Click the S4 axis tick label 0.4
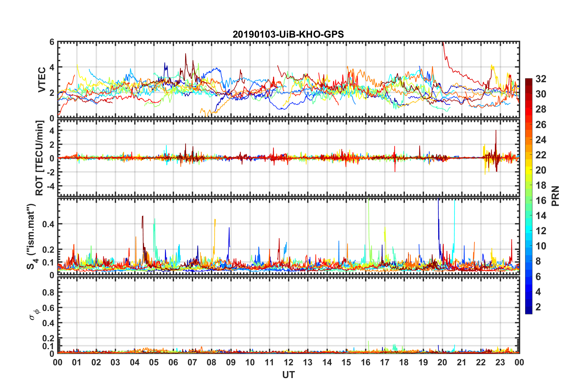The image size is (577, 392). coord(48,224)
